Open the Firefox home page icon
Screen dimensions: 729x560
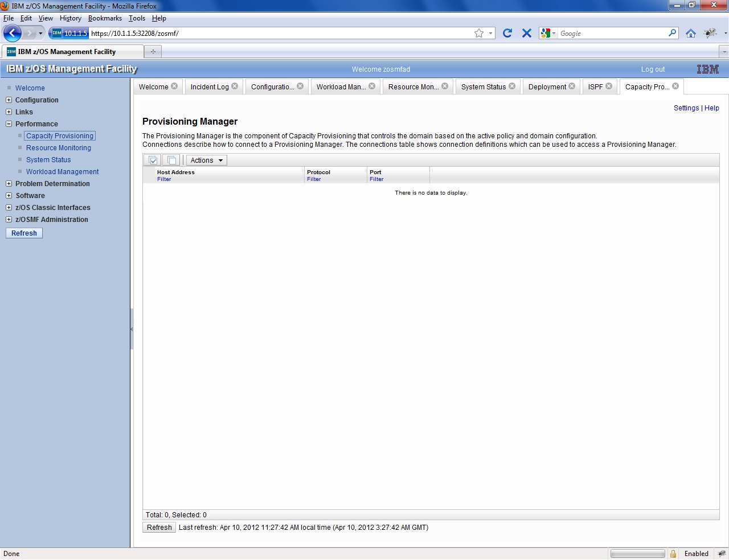[x=691, y=33]
